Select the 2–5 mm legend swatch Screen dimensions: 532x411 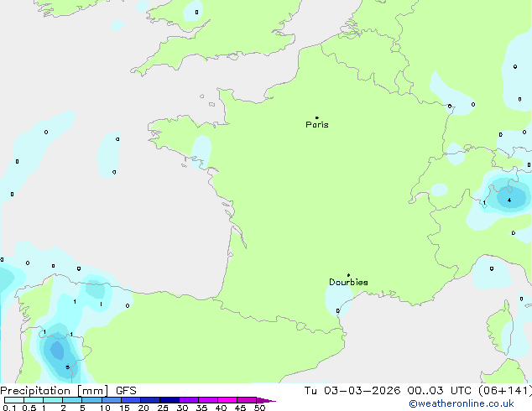(x=72, y=400)
